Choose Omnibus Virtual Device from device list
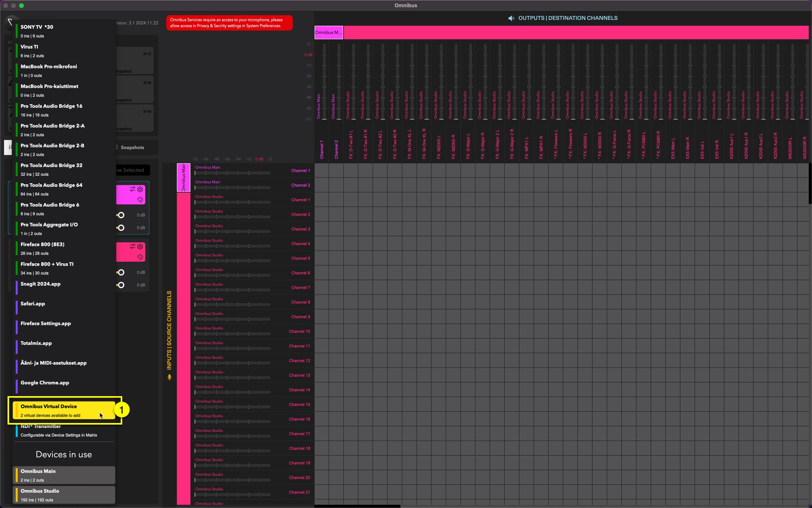This screenshot has height=508, width=812. [x=63, y=410]
